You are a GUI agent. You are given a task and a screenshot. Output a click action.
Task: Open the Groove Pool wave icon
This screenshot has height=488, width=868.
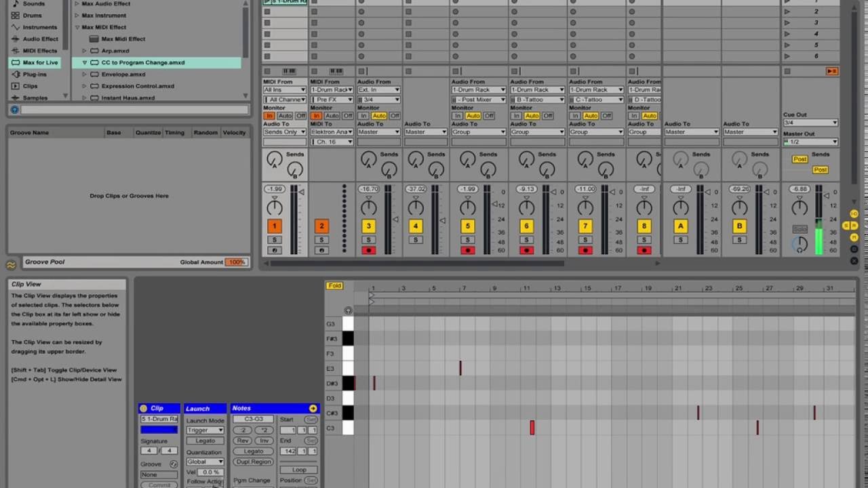tap(11, 265)
